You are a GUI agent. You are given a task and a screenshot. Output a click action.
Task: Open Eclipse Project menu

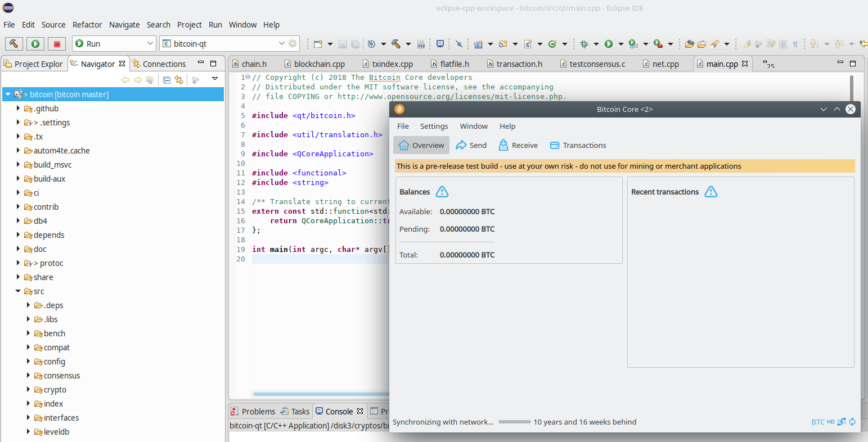190,25
